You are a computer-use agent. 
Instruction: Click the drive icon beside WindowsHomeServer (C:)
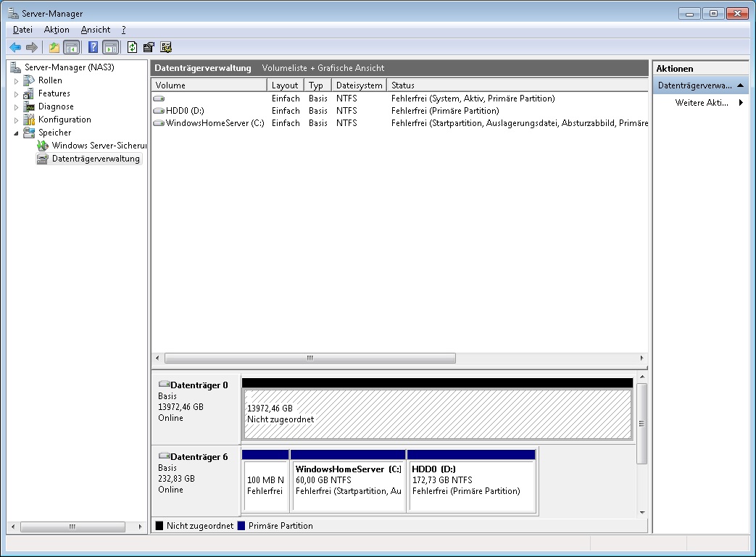coord(159,123)
